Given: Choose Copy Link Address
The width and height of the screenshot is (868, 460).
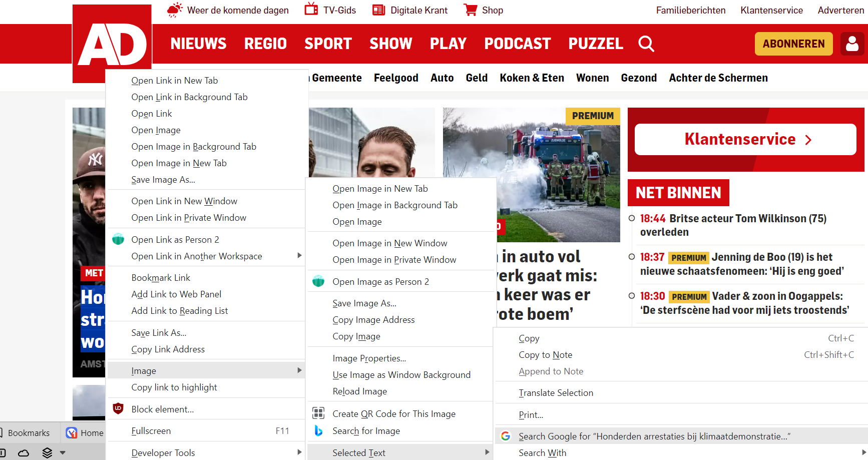Looking at the screenshot, I should (206, 349).
